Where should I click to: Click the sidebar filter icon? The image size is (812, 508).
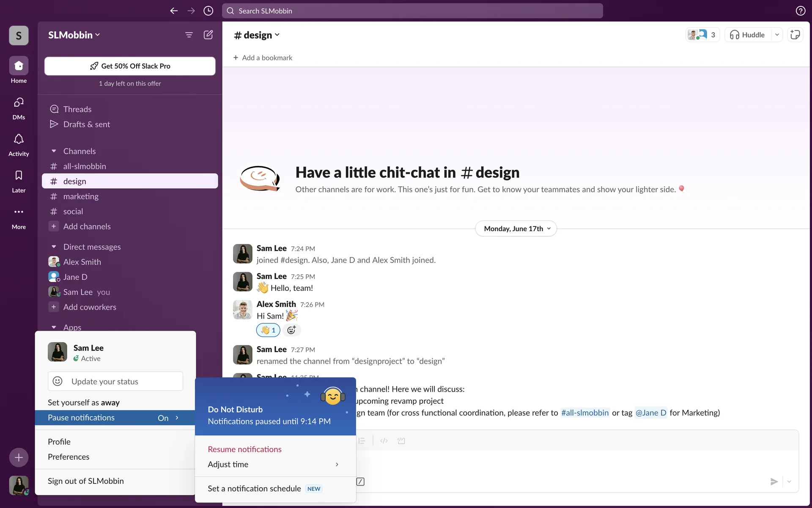pyautogui.click(x=189, y=35)
